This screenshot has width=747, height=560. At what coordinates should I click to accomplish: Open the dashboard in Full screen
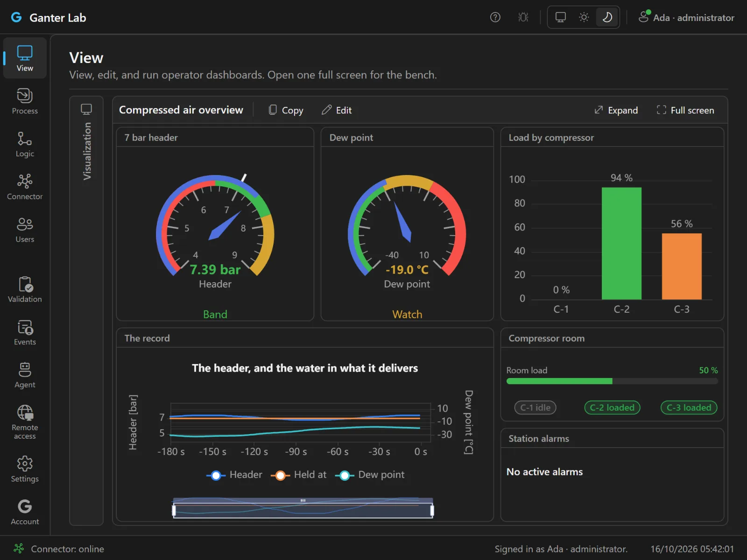tap(685, 110)
